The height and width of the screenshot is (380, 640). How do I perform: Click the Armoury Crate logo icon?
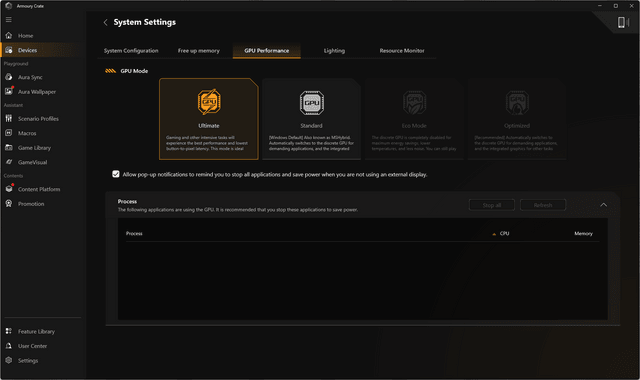[9, 6]
